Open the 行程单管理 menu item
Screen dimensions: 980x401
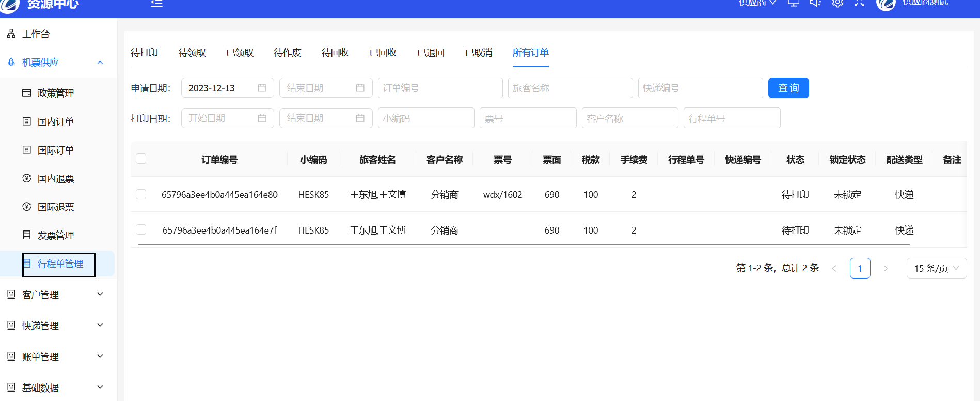(57, 264)
